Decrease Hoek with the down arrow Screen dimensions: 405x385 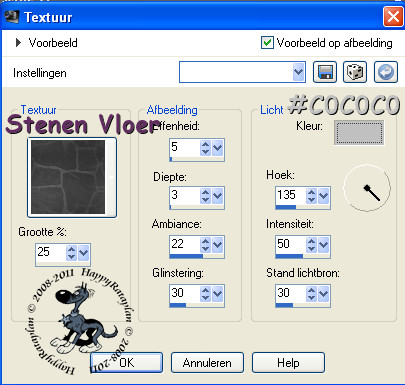[311, 200]
